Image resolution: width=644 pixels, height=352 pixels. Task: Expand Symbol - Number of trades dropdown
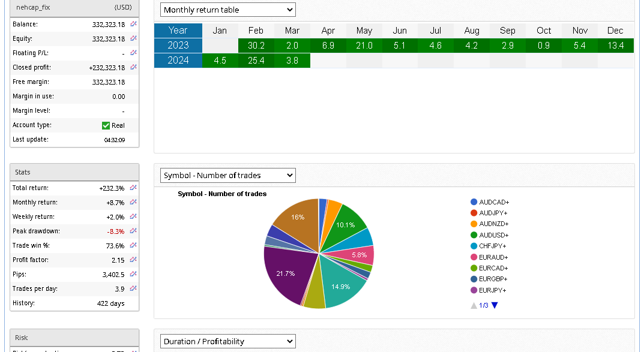(x=228, y=175)
